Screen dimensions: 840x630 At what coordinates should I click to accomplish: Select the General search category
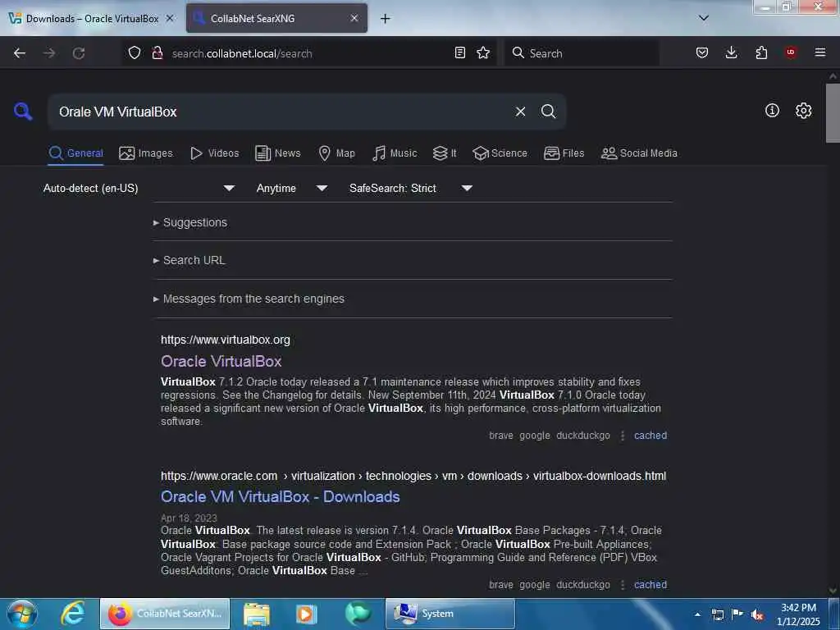[75, 153]
